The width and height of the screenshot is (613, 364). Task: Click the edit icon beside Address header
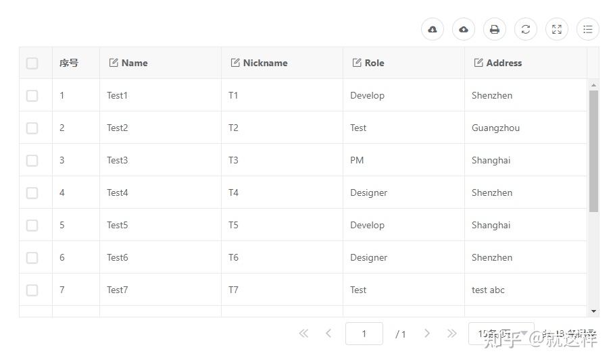[x=479, y=63]
